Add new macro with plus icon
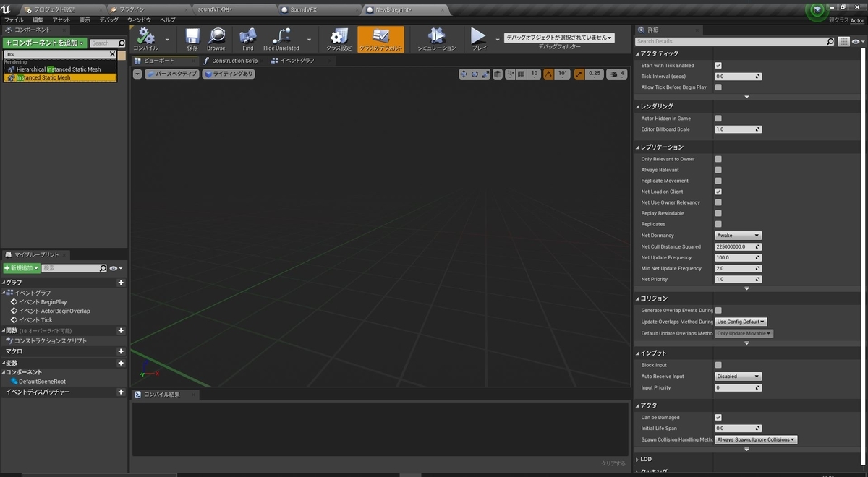 tap(121, 351)
